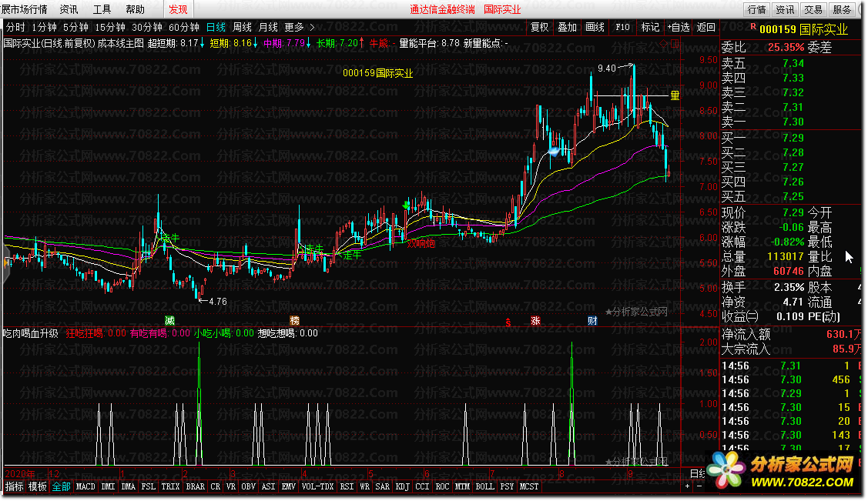Select the OBV indicator
The height and width of the screenshot is (501, 868).
point(249,486)
